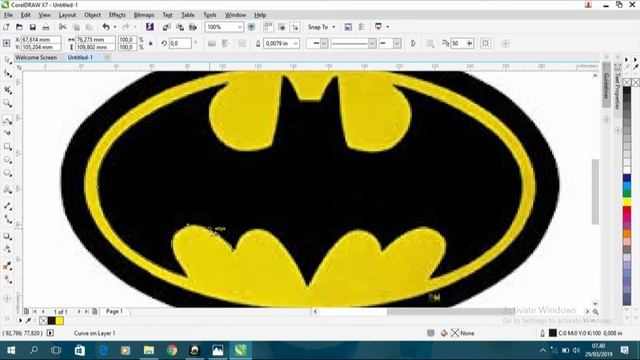
Task: Toggle Show rulers icon in standard toolbar
Action: 268,27
